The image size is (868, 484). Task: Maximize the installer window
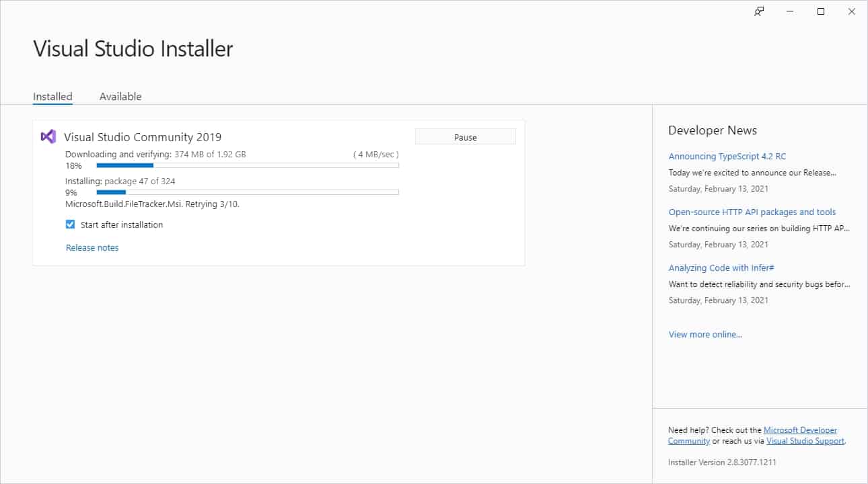(x=821, y=11)
